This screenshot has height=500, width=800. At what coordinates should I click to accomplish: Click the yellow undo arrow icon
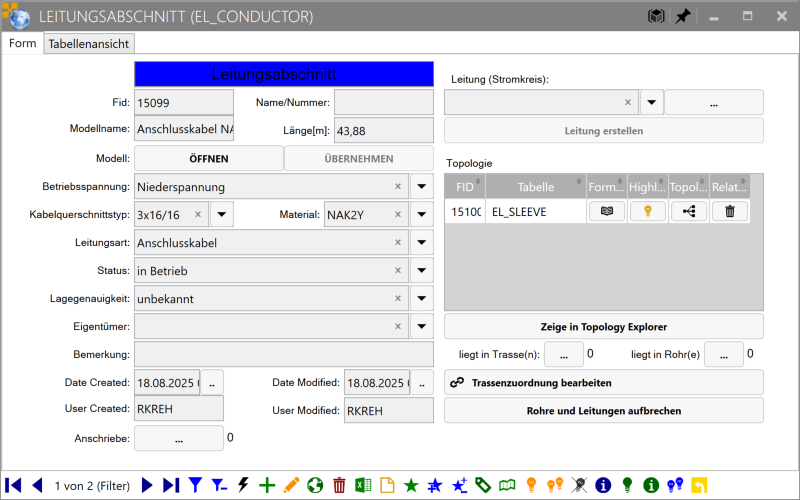point(699,485)
